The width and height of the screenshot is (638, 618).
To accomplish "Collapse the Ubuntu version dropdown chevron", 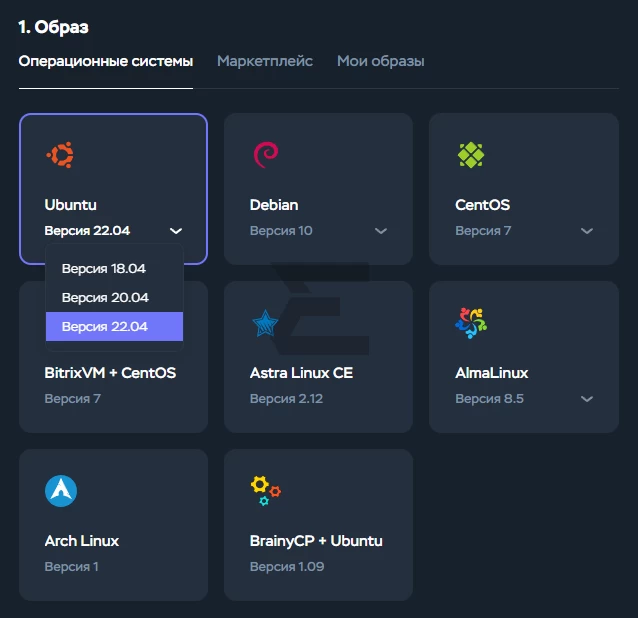I will coord(176,231).
